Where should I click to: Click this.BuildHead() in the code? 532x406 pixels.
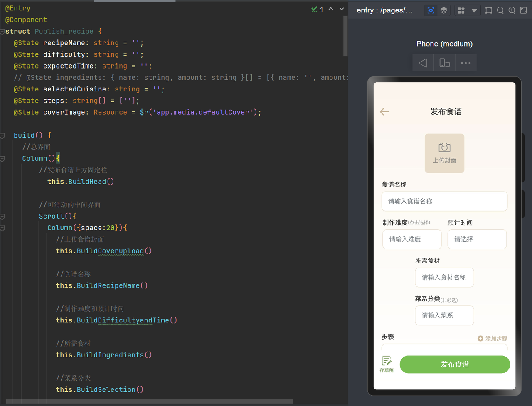click(x=81, y=182)
